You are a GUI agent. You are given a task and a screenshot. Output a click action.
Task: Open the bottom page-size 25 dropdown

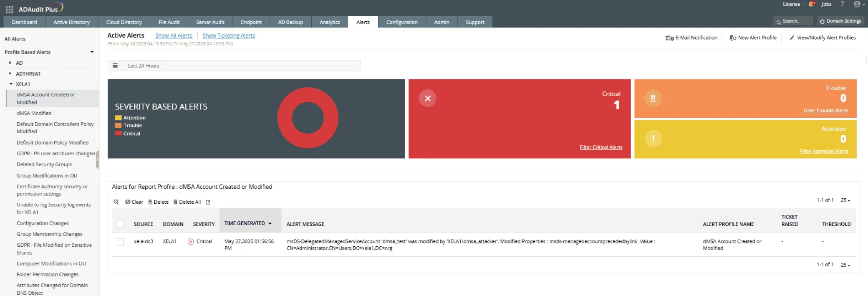coord(845,265)
